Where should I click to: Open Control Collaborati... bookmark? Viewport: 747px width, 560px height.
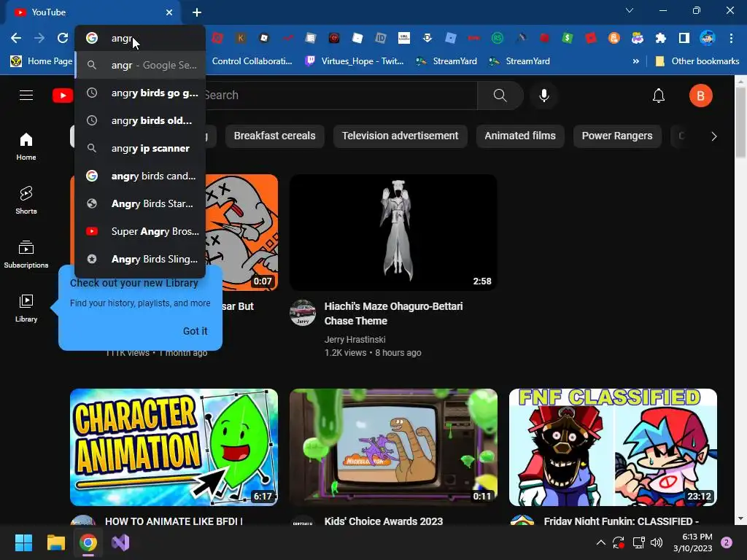(x=252, y=61)
